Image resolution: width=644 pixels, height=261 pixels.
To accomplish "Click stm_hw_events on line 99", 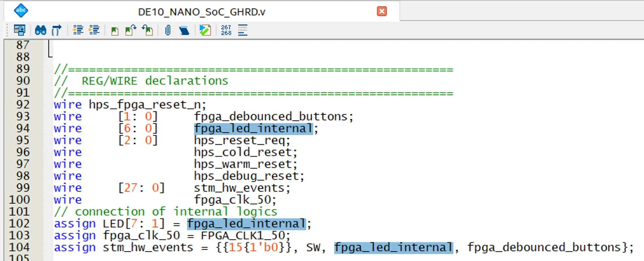I will pyautogui.click(x=239, y=188).
